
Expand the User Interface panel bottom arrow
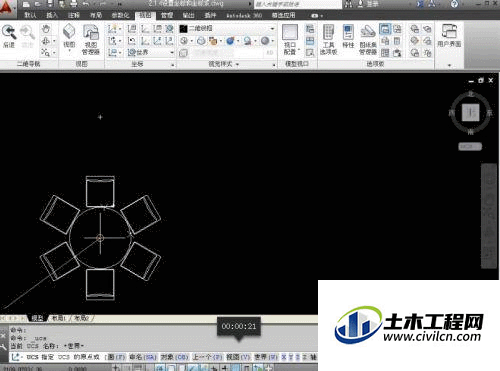(449, 65)
